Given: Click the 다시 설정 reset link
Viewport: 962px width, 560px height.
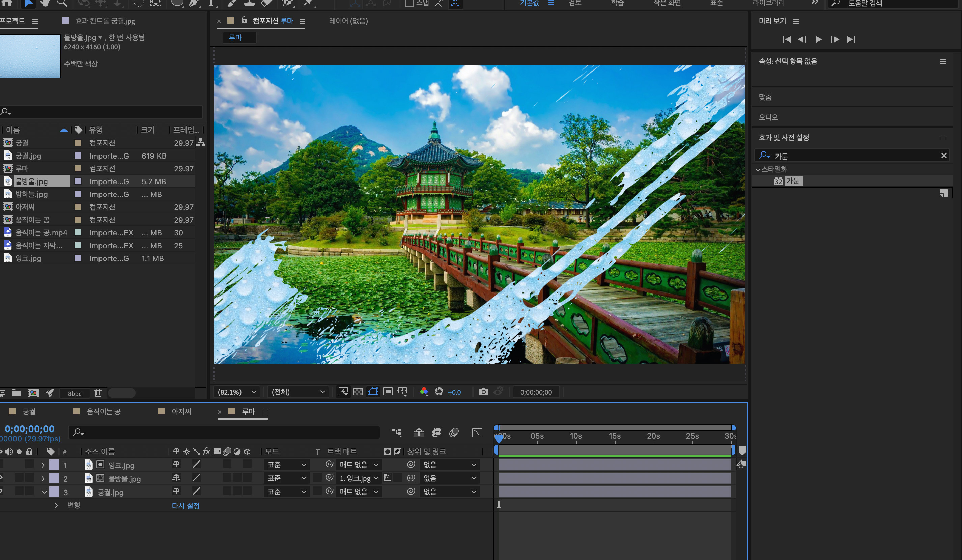Looking at the screenshot, I should coord(186,505).
